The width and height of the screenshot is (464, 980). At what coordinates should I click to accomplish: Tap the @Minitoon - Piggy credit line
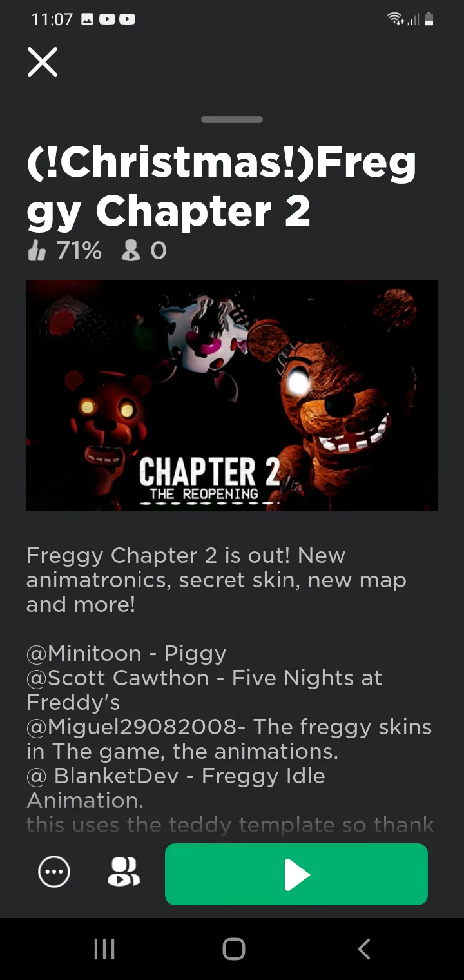[x=126, y=654]
